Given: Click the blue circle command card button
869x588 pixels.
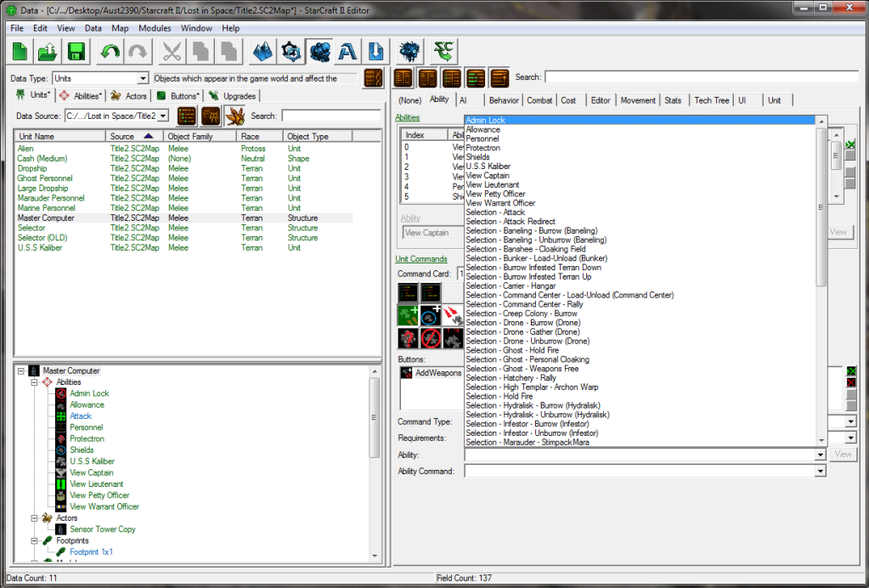Looking at the screenshot, I should click(431, 315).
